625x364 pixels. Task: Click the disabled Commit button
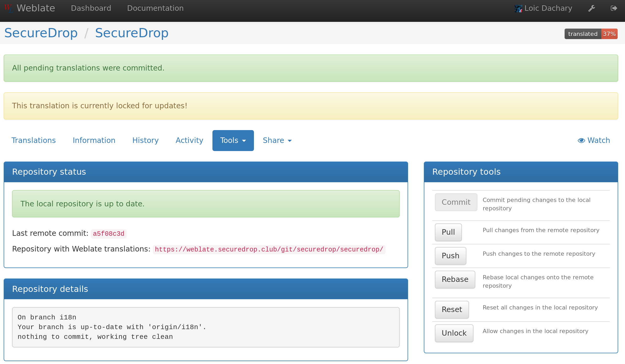(x=456, y=202)
